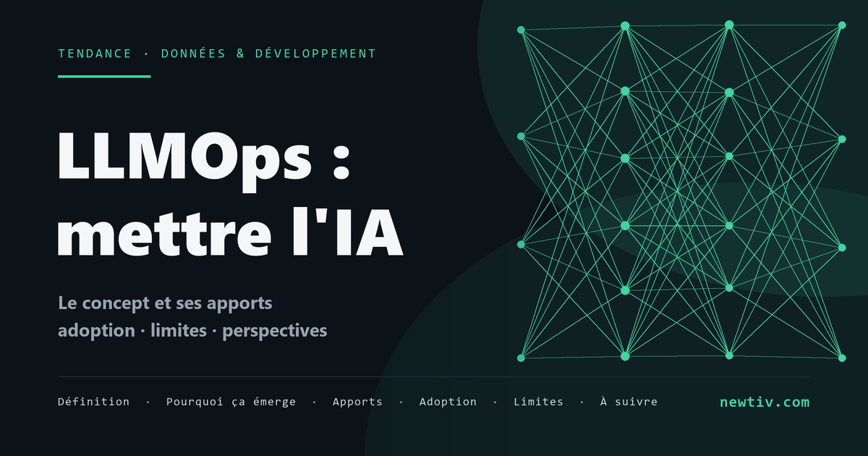Jump to the 'À suivre' section label

tap(629, 402)
